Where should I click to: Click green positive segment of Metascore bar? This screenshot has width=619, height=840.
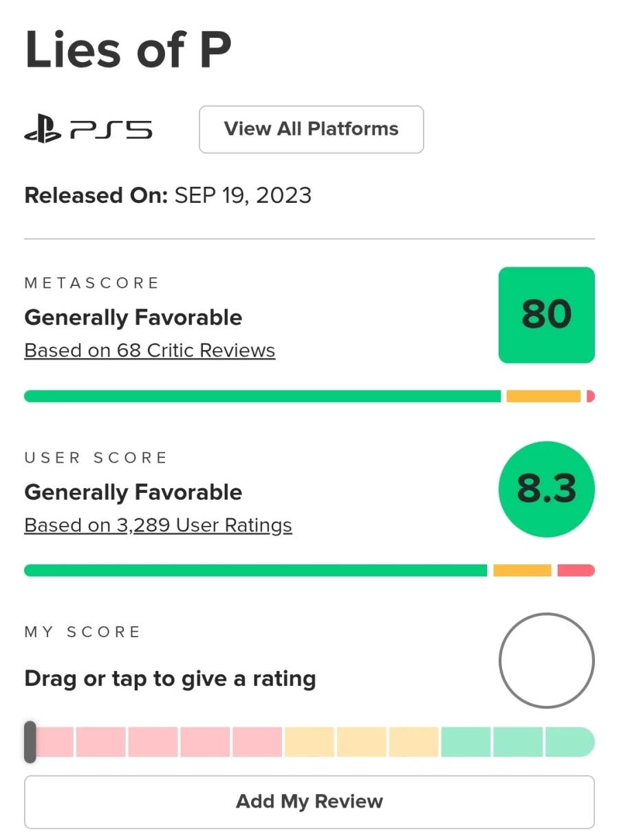coord(261,396)
